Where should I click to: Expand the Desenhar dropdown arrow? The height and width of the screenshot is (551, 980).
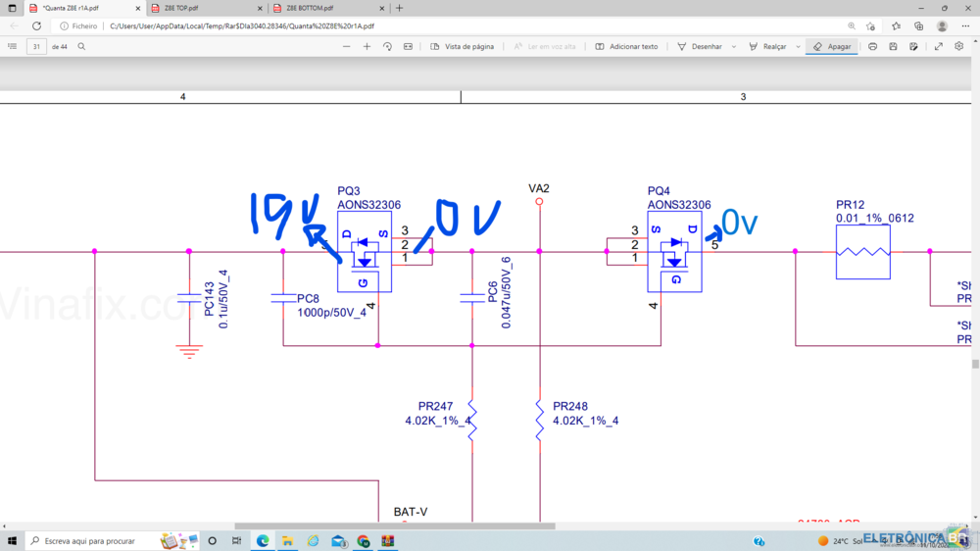tap(733, 46)
